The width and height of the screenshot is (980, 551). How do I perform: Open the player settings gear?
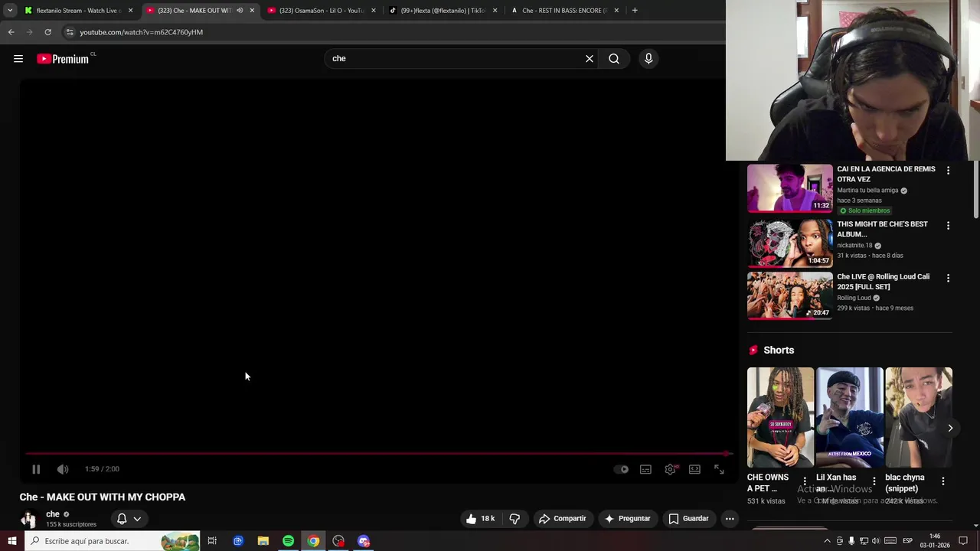[x=671, y=469]
